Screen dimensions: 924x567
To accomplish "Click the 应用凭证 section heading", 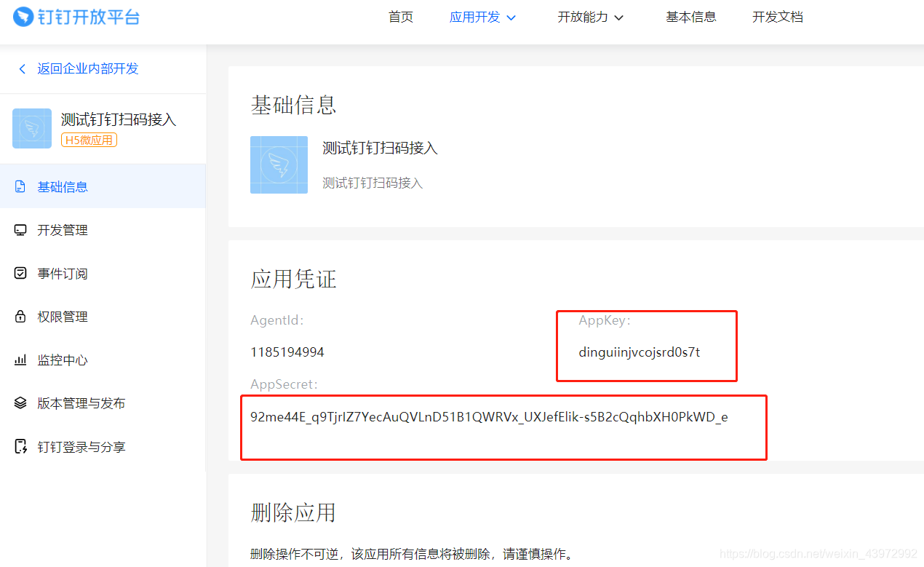I will [293, 279].
